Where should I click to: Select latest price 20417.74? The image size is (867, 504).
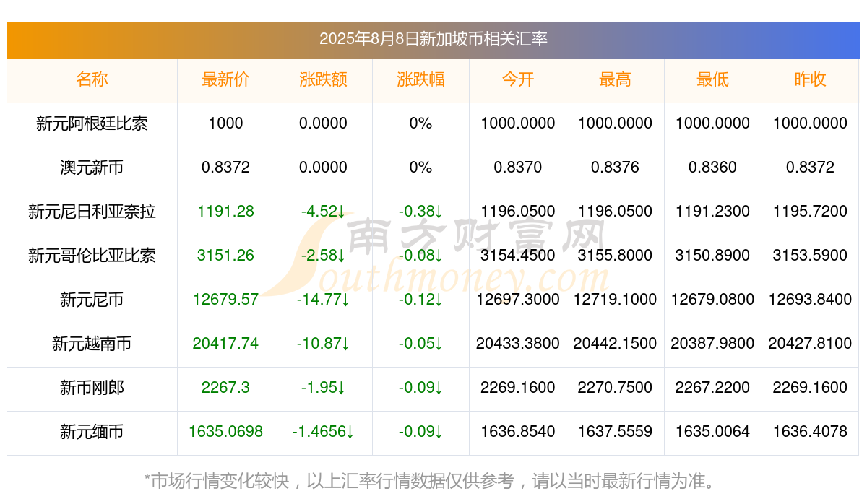click(x=225, y=344)
